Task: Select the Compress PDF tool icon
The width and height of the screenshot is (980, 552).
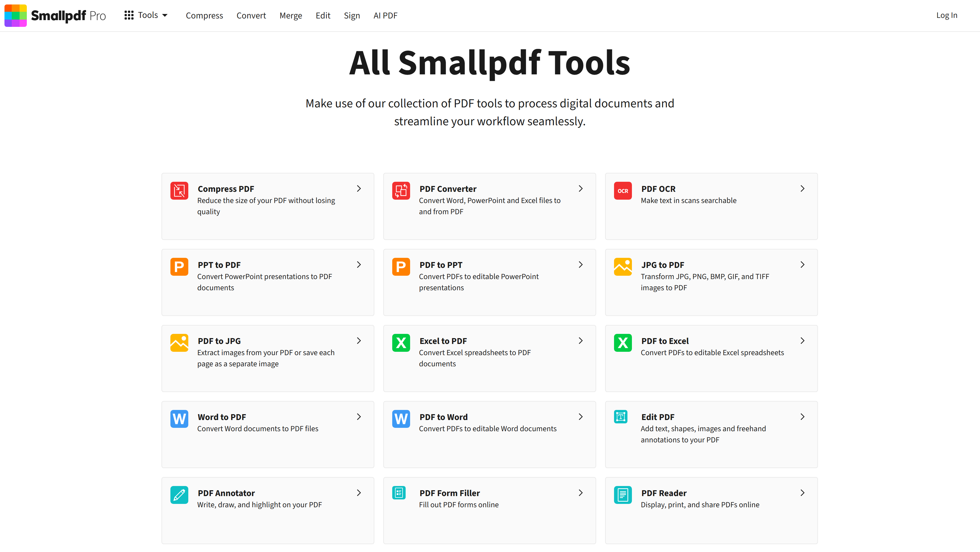Action: pyautogui.click(x=179, y=191)
